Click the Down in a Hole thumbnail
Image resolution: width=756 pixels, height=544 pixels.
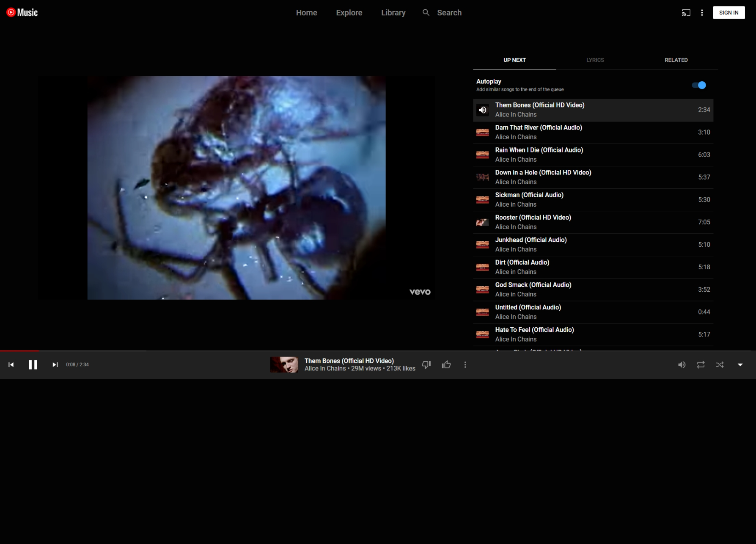(x=482, y=177)
